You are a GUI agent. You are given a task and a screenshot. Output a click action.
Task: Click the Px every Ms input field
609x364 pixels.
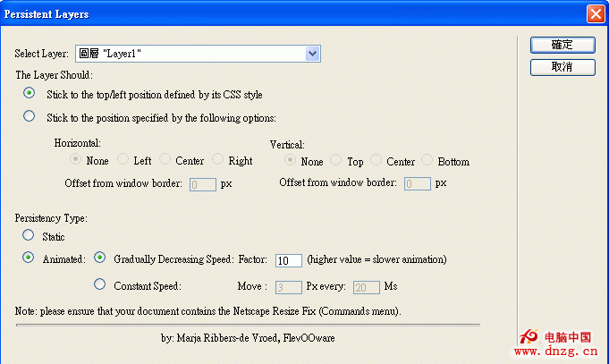(x=366, y=287)
